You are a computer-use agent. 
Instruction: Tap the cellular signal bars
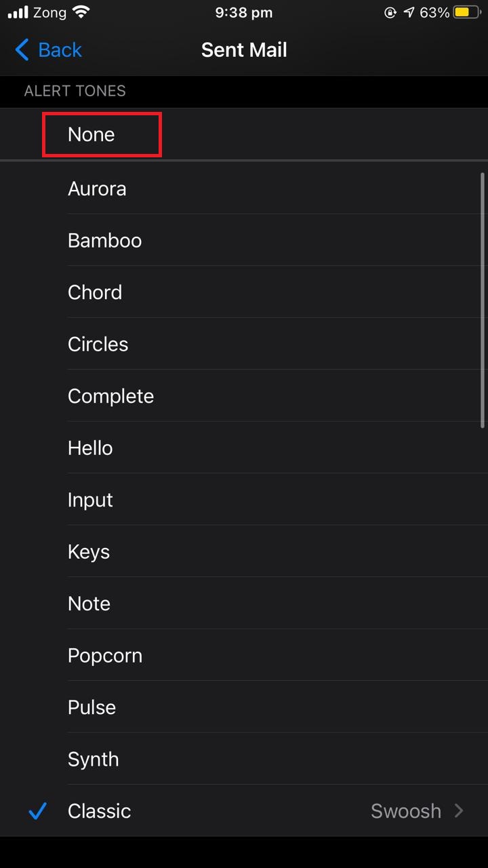pos(18,12)
